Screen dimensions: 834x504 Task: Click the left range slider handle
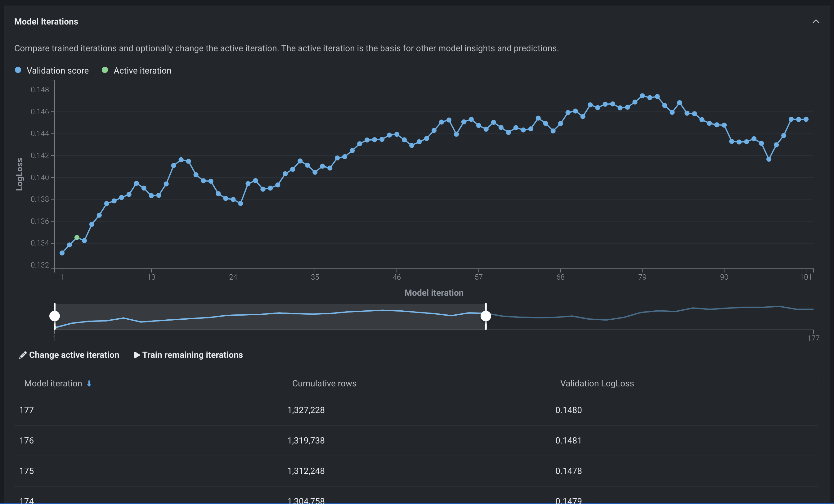[55, 316]
